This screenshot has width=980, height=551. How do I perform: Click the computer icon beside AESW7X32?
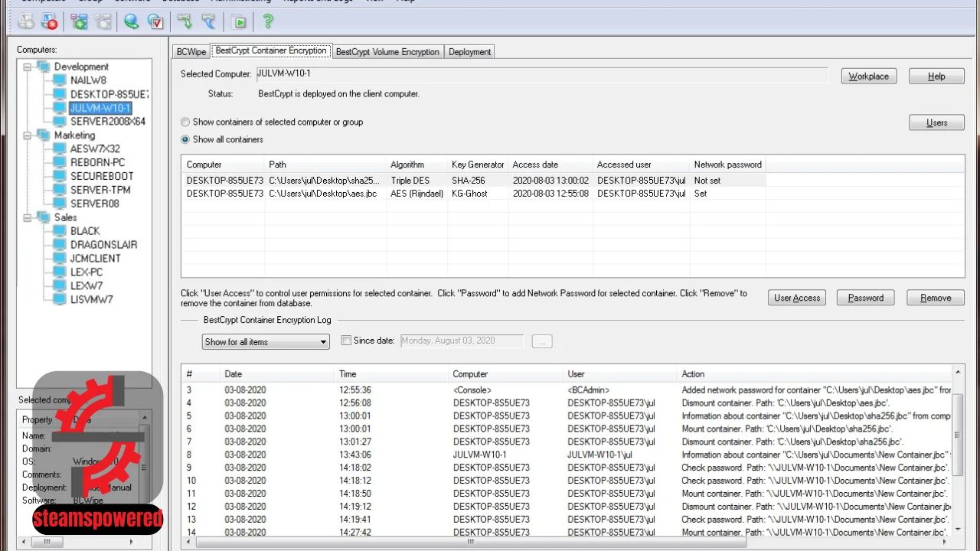[x=60, y=149]
